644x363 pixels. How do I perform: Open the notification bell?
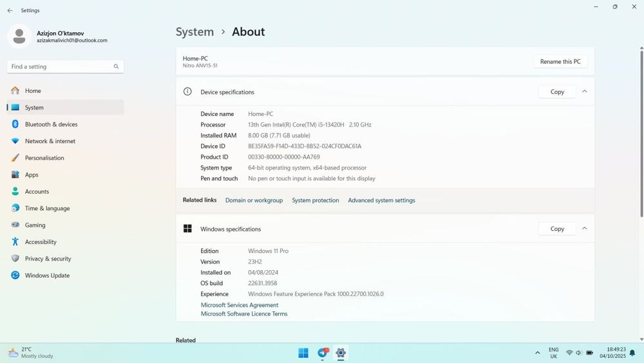point(632,353)
